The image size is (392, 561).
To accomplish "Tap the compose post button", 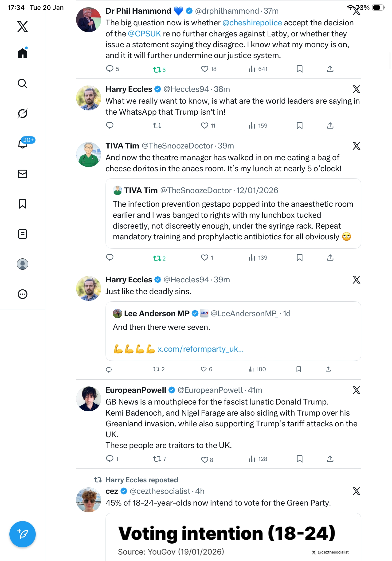I will click(23, 534).
